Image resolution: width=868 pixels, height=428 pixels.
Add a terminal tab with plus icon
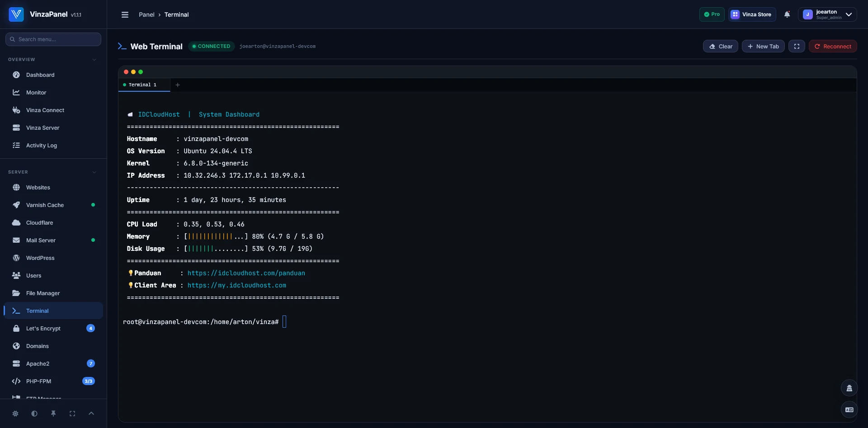(178, 85)
